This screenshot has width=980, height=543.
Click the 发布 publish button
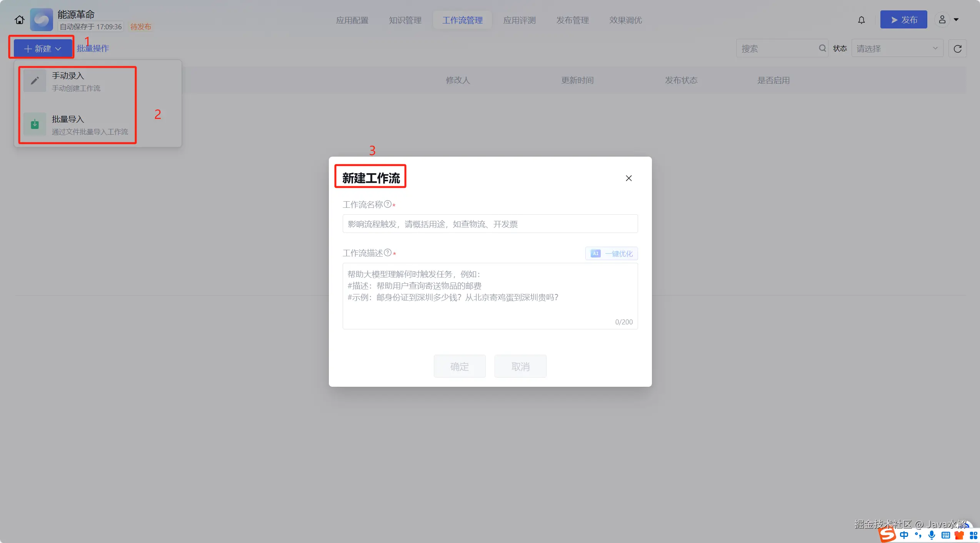tap(903, 20)
